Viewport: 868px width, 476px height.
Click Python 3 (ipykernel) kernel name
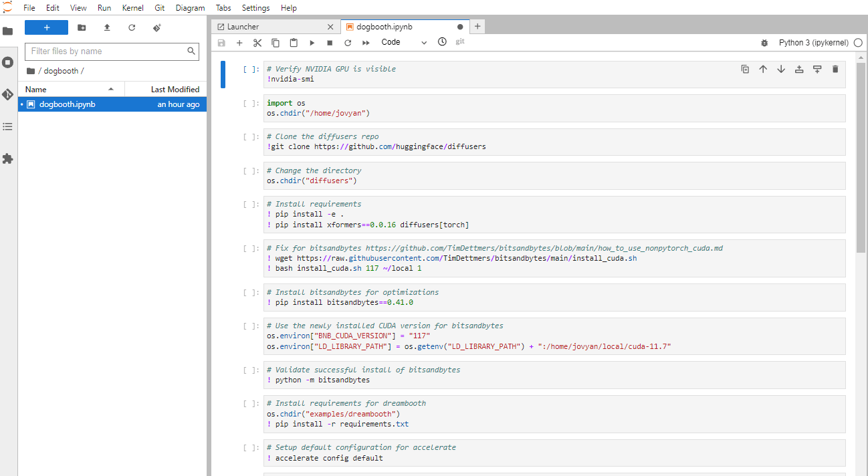click(815, 42)
